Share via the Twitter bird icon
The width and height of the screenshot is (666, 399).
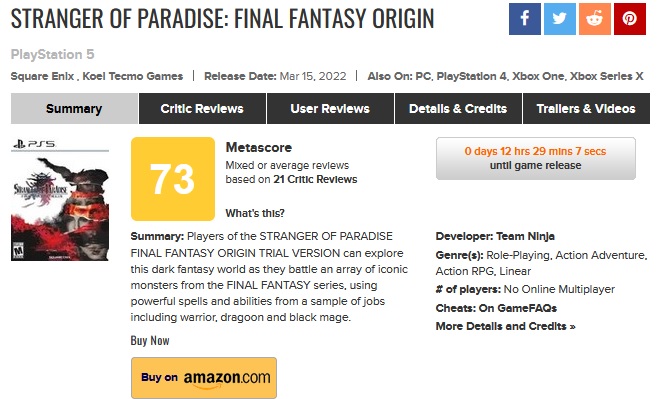pyautogui.click(x=560, y=19)
